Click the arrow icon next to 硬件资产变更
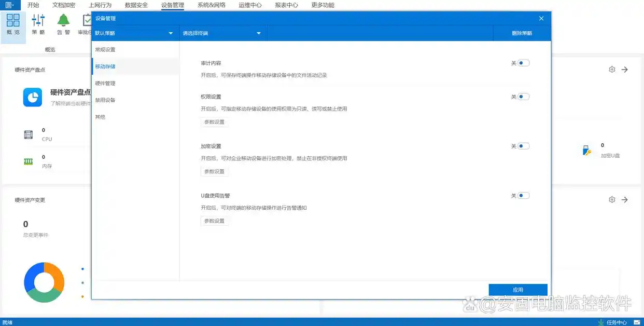The height and width of the screenshot is (326, 644). (625, 199)
